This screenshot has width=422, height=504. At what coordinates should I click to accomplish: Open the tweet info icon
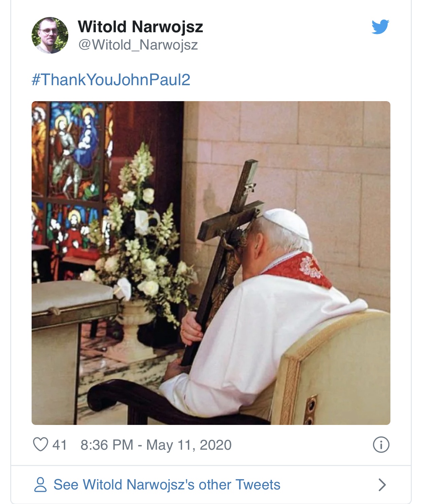click(381, 445)
